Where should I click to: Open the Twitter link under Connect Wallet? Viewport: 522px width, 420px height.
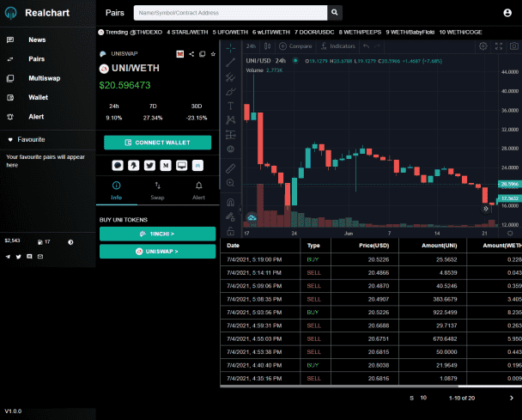point(149,166)
